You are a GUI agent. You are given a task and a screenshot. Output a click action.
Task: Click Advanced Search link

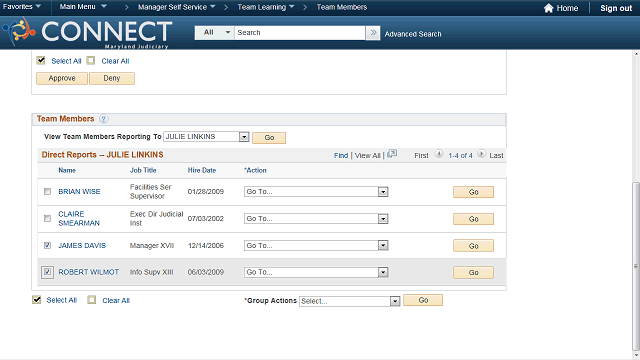click(x=413, y=34)
